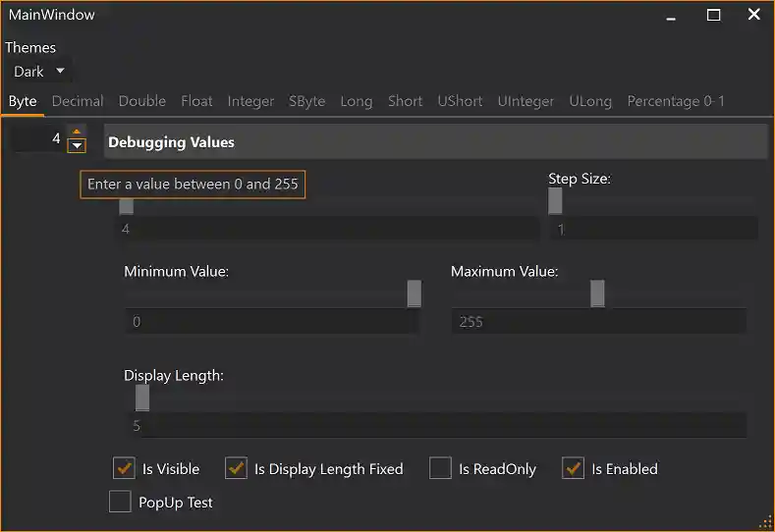Screen dimensions: 775x532
Task: Open the ULong tab
Action: pos(590,101)
